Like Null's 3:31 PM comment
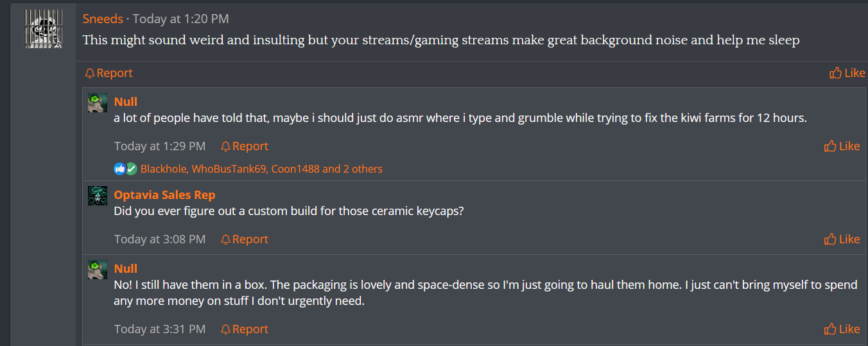 click(x=842, y=329)
